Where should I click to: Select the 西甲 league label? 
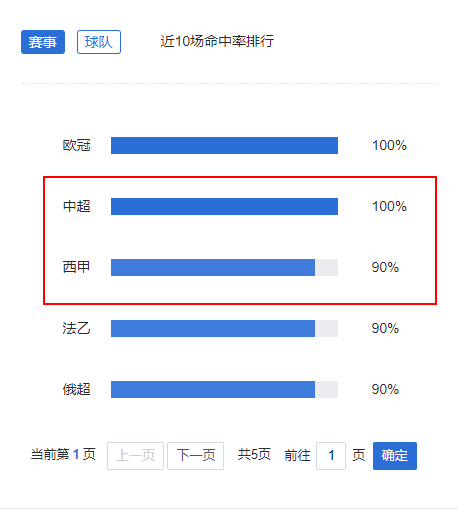point(76,267)
